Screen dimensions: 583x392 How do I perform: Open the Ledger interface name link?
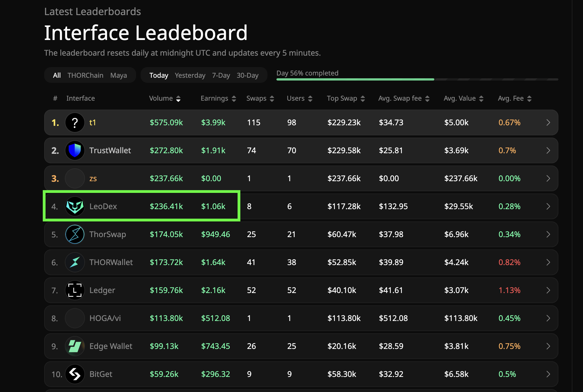point(102,290)
